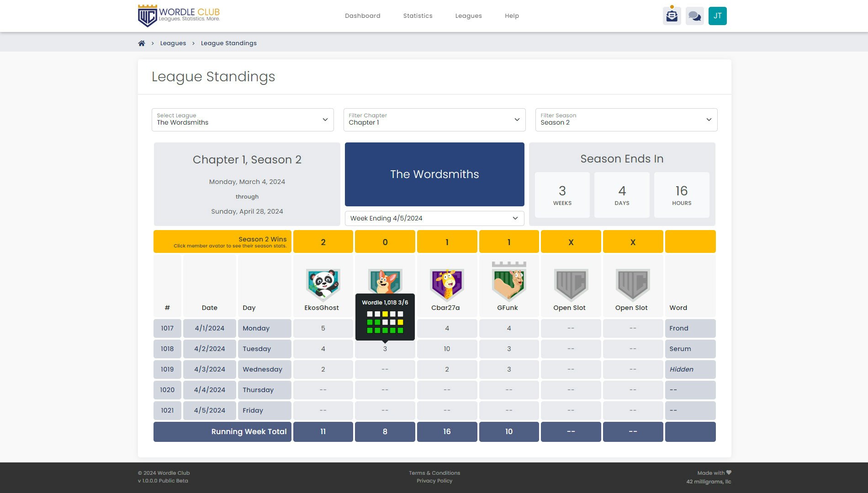Open GFunk camel avatar season stats
The image size is (868, 493).
(509, 282)
